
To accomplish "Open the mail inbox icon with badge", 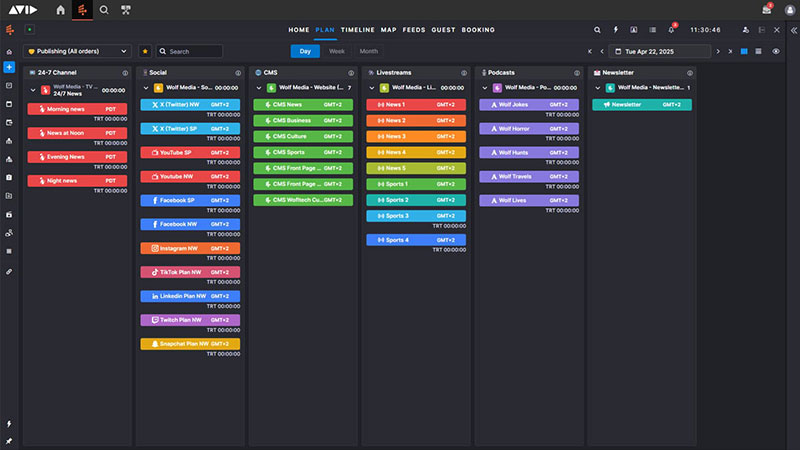I will [766, 9].
